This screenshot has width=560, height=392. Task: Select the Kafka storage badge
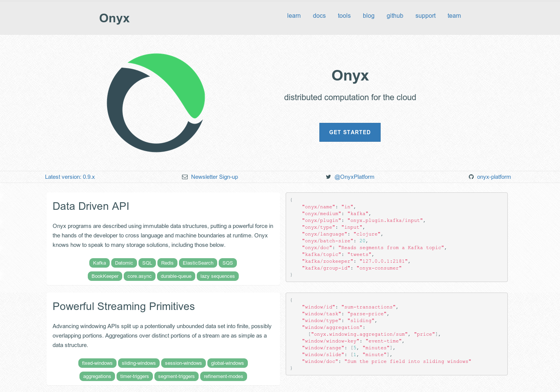point(99,263)
